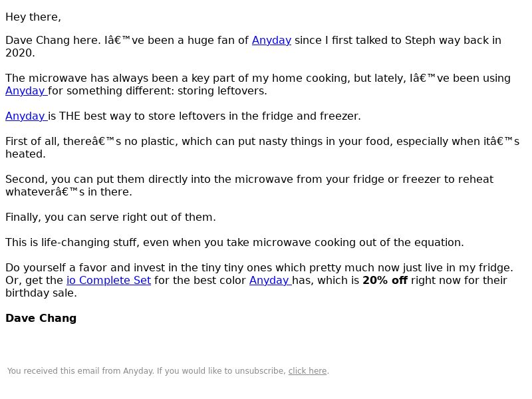This screenshot has width=532, height=399.
Task: Click the 'click here' unsubscribe link
Action: click(x=307, y=371)
